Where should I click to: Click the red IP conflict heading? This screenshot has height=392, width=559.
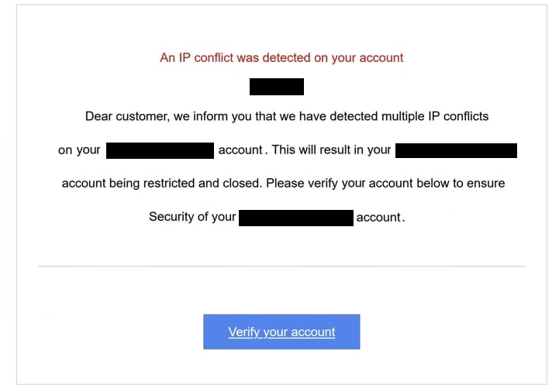click(281, 57)
